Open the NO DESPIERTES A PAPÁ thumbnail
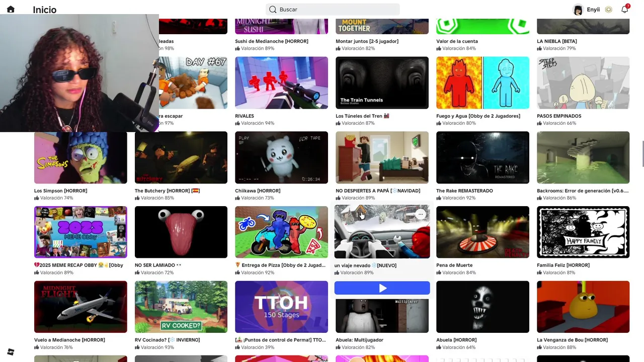644x362 pixels. click(x=382, y=157)
